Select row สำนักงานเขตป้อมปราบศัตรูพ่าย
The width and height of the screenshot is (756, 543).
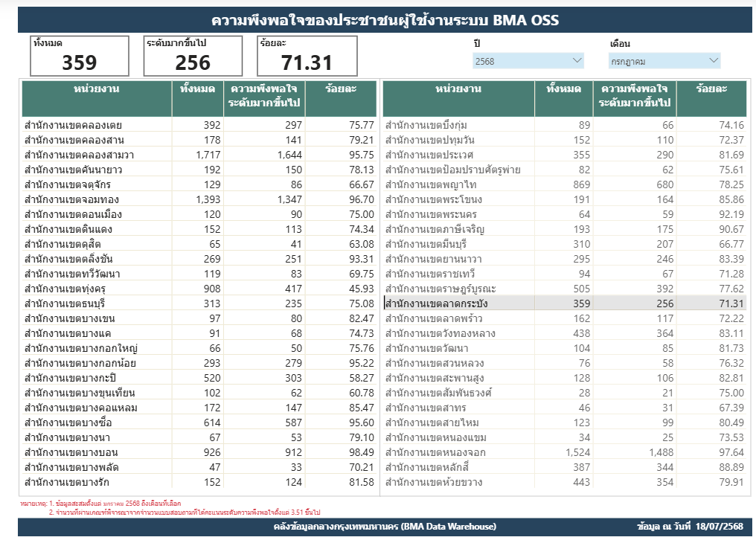pyautogui.click(x=565, y=170)
